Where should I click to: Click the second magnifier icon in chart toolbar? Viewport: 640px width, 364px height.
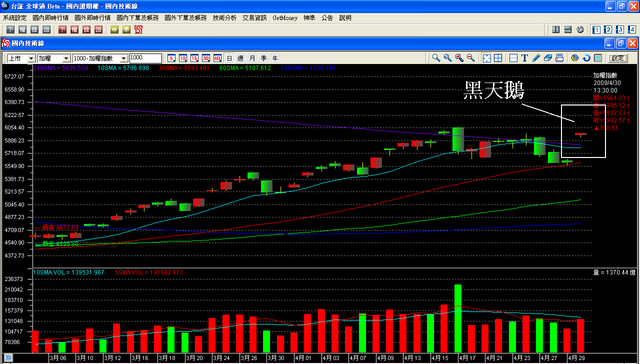click(x=447, y=58)
